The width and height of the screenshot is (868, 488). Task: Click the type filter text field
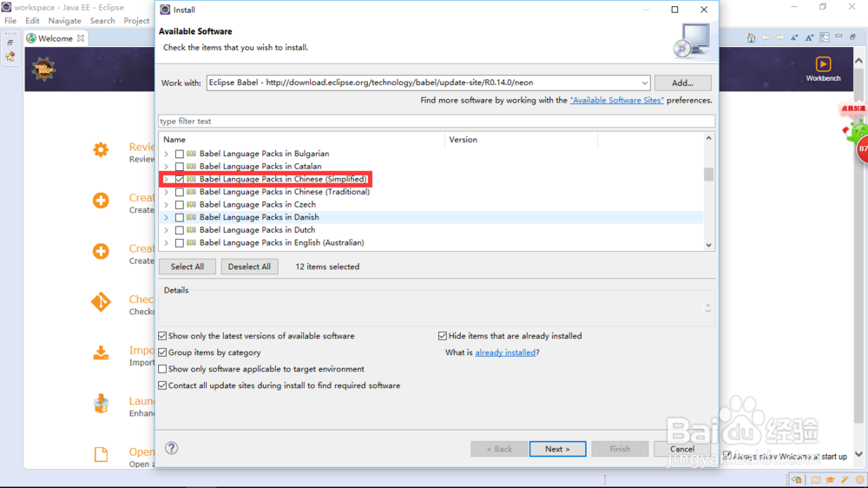point(436,122)
